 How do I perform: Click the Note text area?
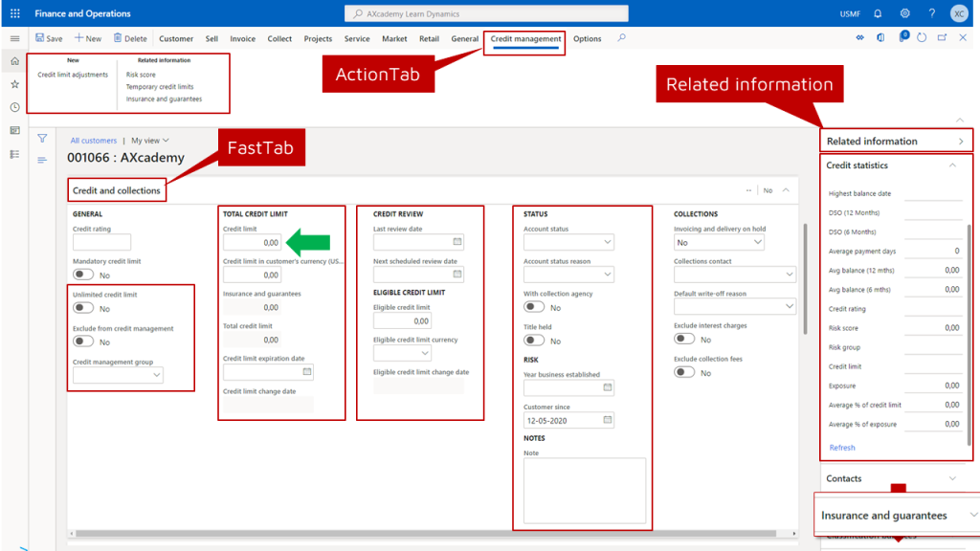585,491
